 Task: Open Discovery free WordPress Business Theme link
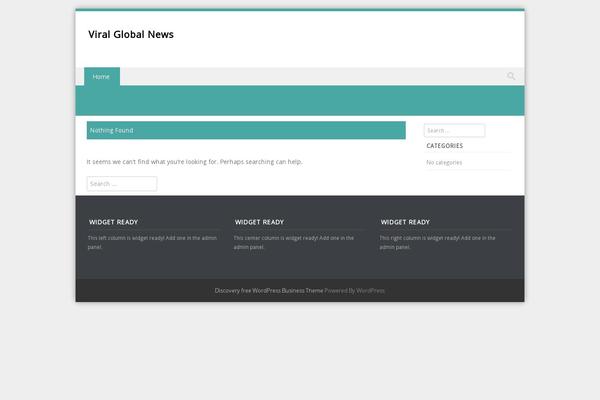pos(269,291)
